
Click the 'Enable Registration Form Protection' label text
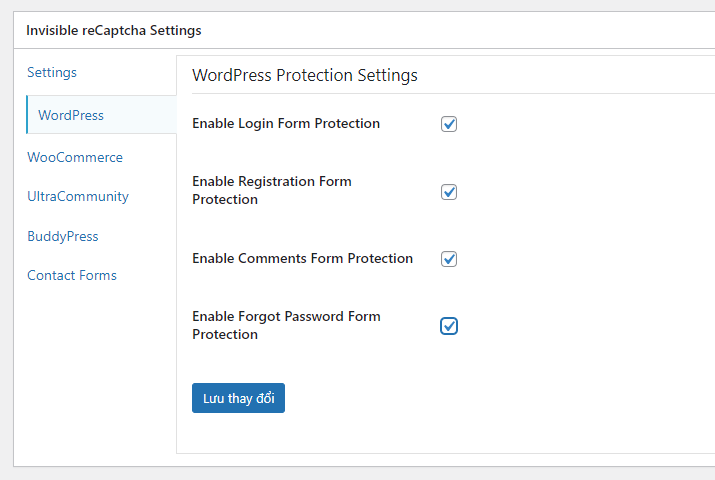271,190
